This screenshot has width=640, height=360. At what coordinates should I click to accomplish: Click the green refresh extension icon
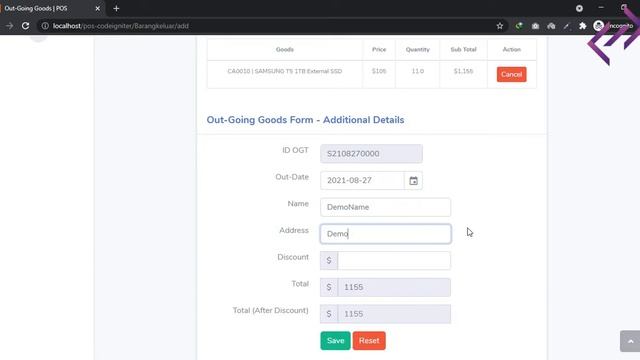point(519,26)
